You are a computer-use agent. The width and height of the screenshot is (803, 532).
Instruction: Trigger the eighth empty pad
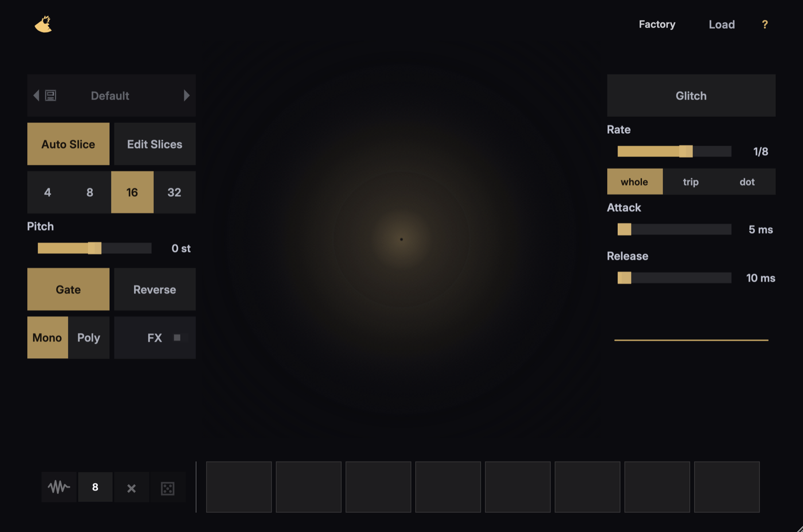727,487
